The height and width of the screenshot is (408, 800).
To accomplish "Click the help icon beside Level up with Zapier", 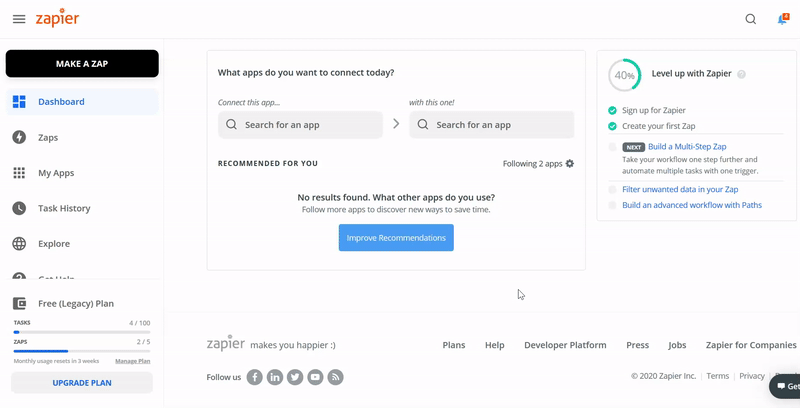I will (741, 74).
